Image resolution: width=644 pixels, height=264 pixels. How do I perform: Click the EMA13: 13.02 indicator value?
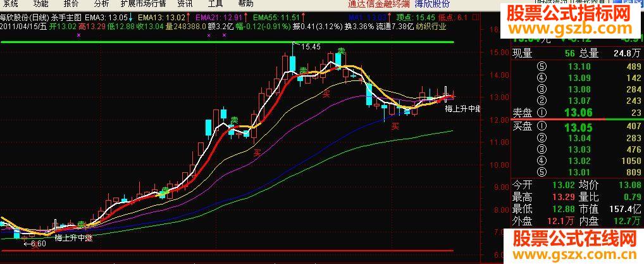click(x=163, y=18)
